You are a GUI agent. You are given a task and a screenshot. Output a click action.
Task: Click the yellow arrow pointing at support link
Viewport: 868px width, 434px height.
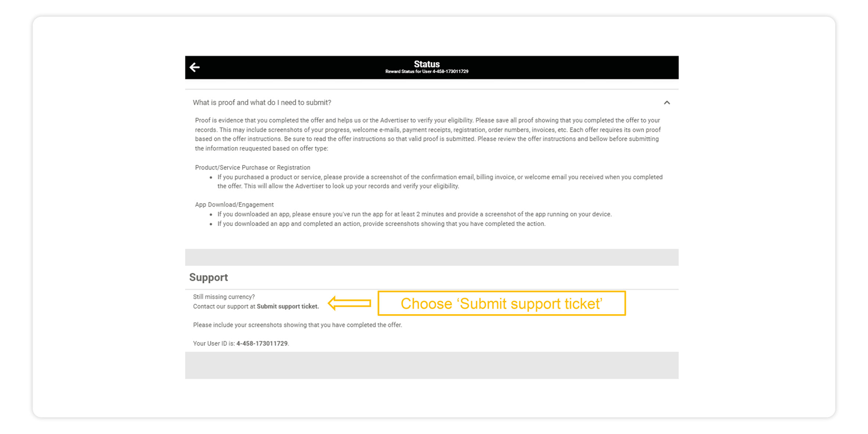coord(349,303)
